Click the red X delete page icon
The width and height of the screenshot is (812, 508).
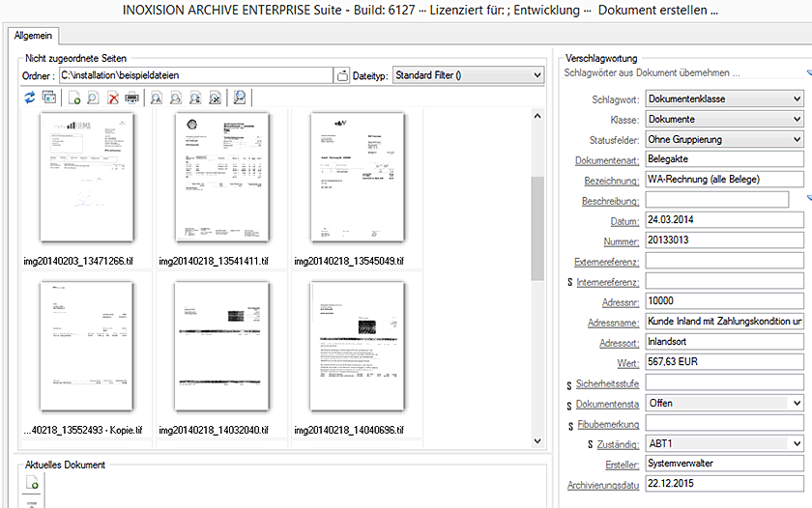pyautogui.click(x=113, y=98)
